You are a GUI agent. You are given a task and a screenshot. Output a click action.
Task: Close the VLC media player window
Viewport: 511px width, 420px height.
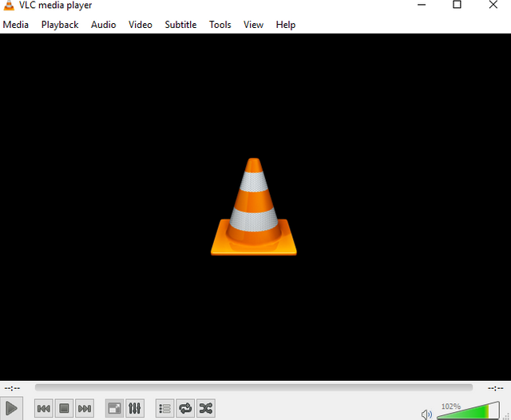pyautogui.click(x=493, y=5)
